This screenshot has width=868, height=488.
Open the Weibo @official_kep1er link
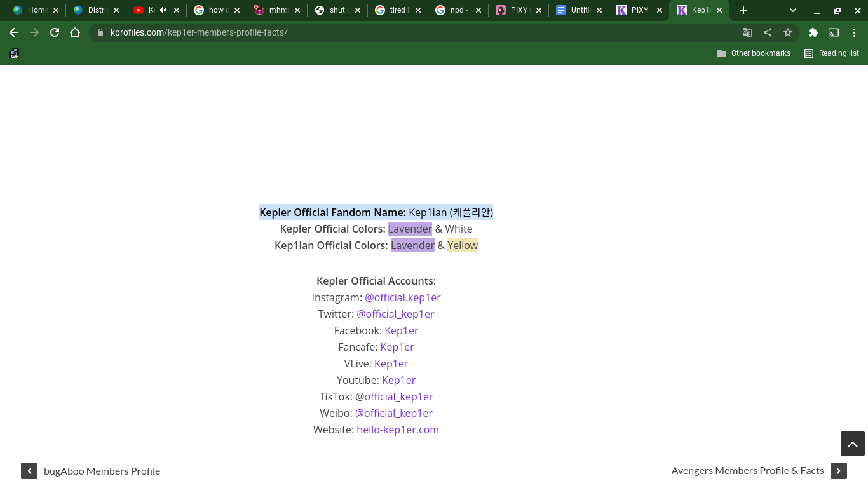(394, 413)
